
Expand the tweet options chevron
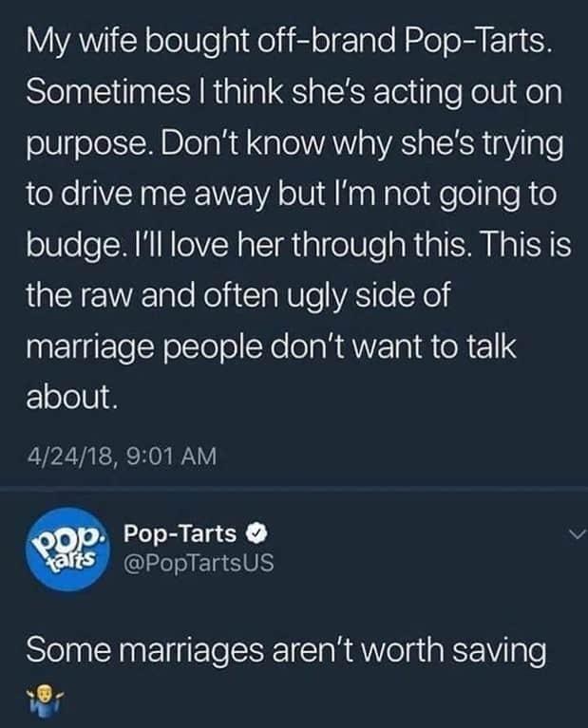579,535
